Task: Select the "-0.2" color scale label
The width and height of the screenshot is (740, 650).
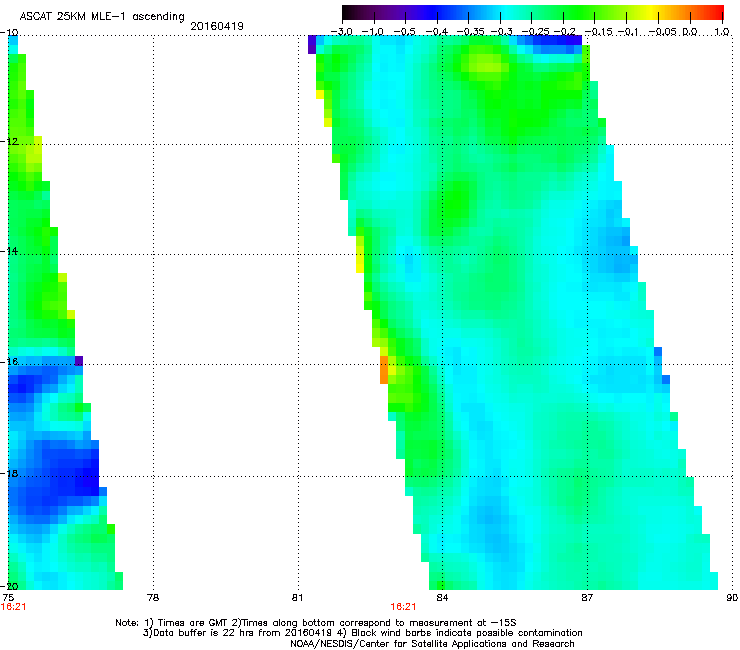Action: pos(564,32)
